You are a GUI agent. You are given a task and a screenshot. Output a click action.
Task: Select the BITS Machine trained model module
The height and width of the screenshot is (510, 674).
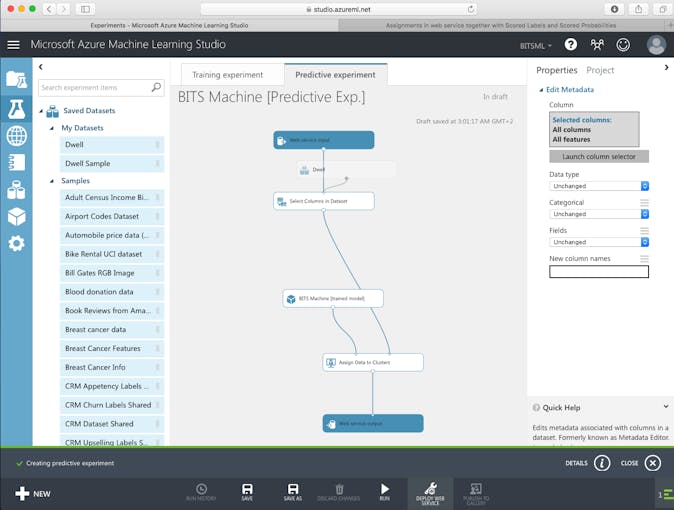coord(333,298)
